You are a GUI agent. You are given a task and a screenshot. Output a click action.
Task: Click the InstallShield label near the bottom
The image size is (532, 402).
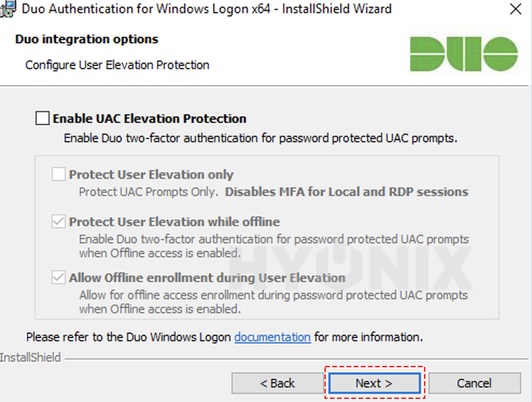(x=31, y=358)
